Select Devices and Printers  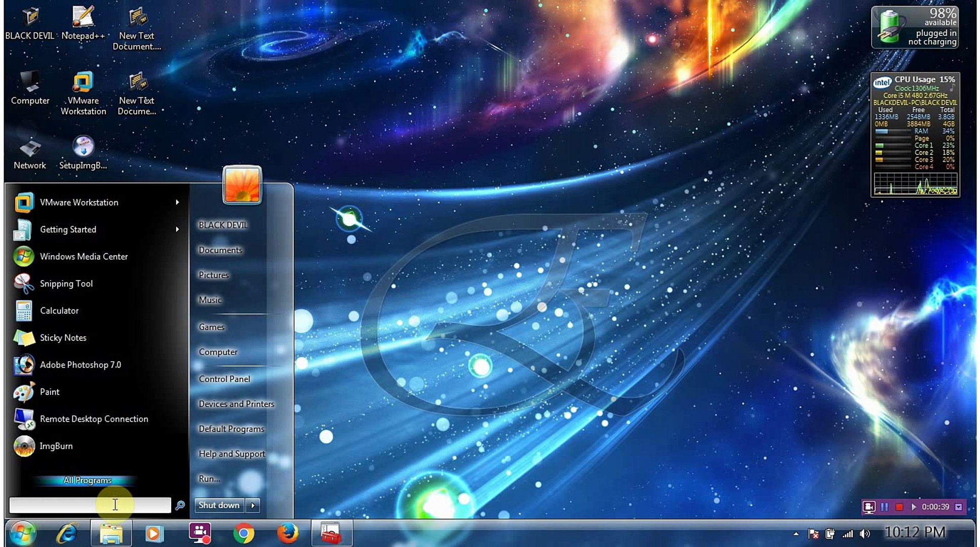236,404
